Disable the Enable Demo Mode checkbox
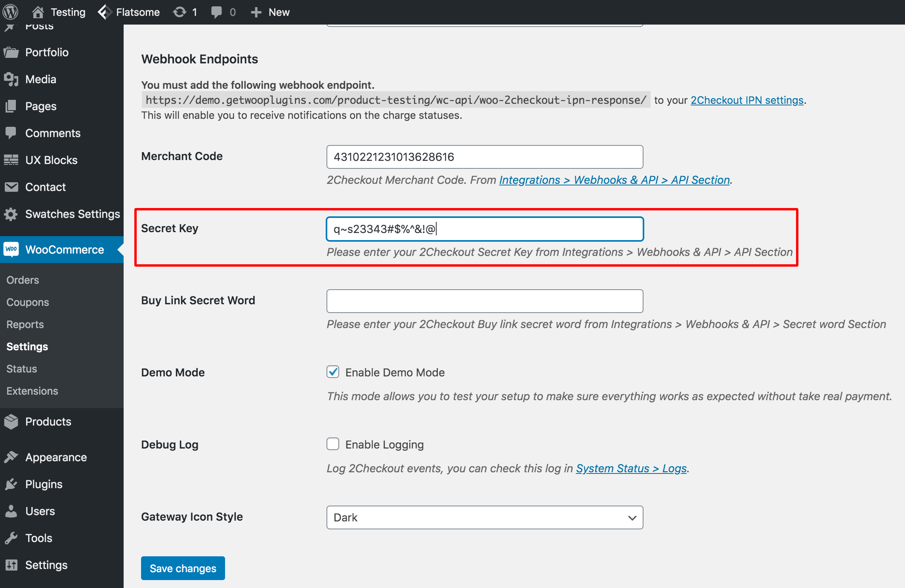 [x=333, y=372]
